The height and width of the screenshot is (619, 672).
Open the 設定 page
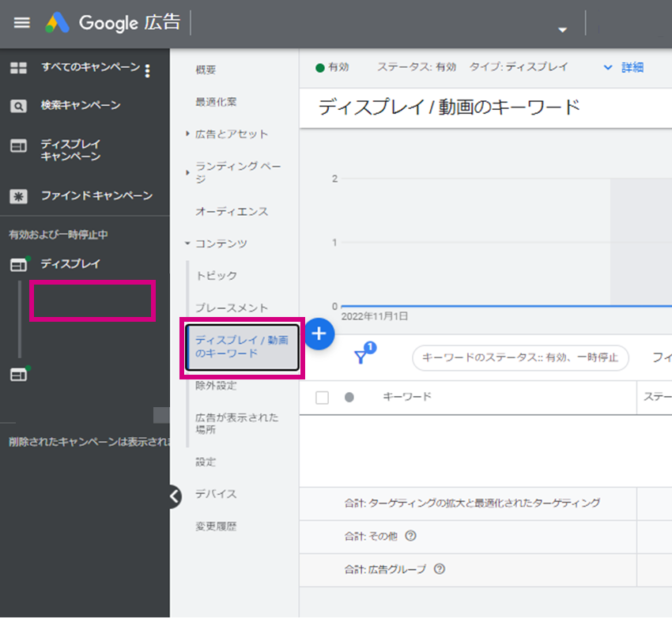206,462
